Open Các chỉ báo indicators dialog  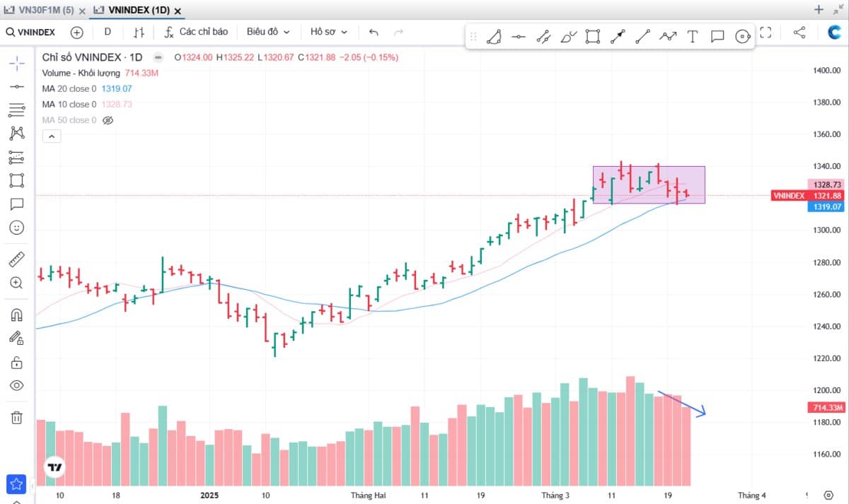click(196, 32)
